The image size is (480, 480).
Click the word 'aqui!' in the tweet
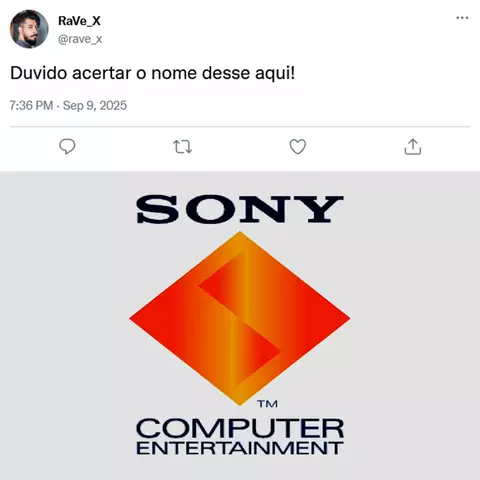tap(275, 74)
